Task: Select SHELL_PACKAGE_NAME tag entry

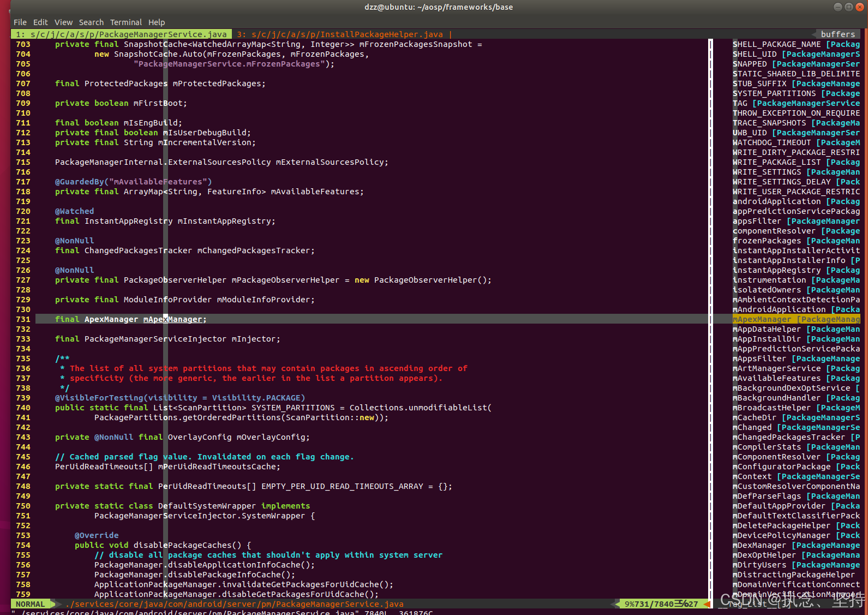Action: pos(796,44)
